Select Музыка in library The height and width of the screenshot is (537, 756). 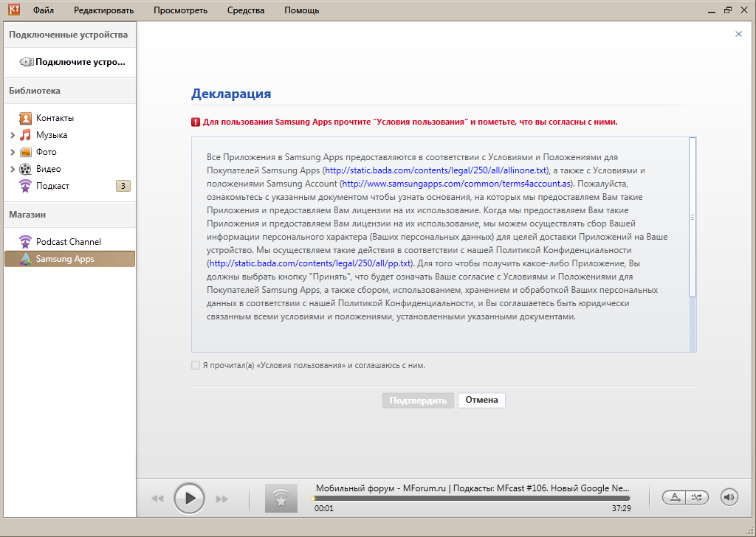point(52,135)
